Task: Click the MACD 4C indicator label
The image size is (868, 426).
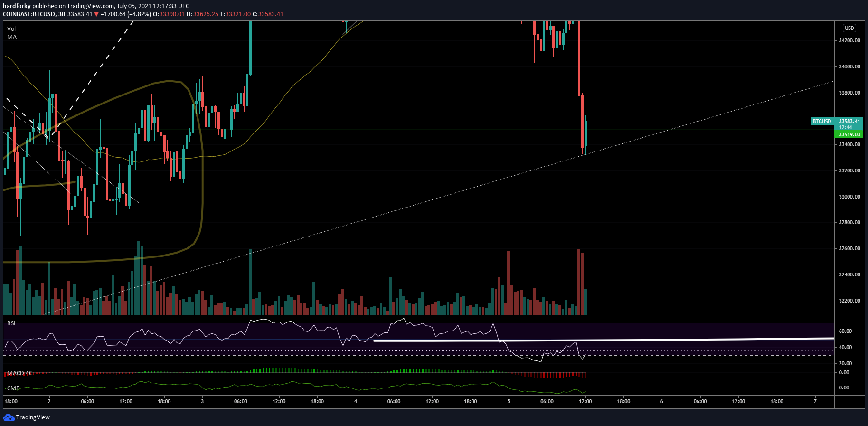Action: (x=20, y=373)
